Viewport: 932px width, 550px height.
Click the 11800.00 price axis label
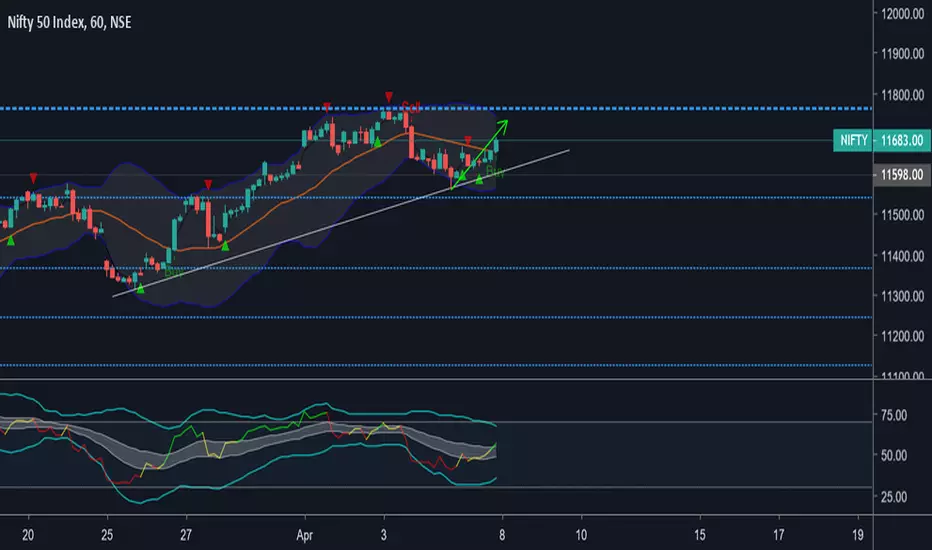902,95
